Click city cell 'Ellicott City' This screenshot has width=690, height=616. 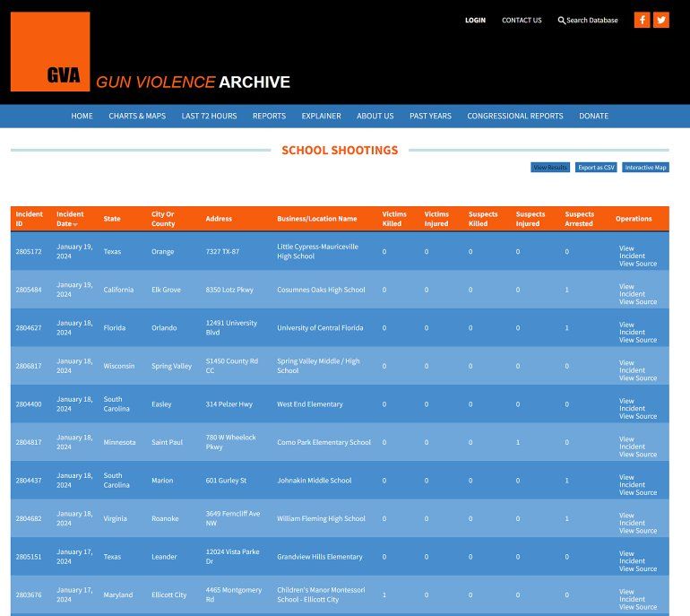coord(169,594)
